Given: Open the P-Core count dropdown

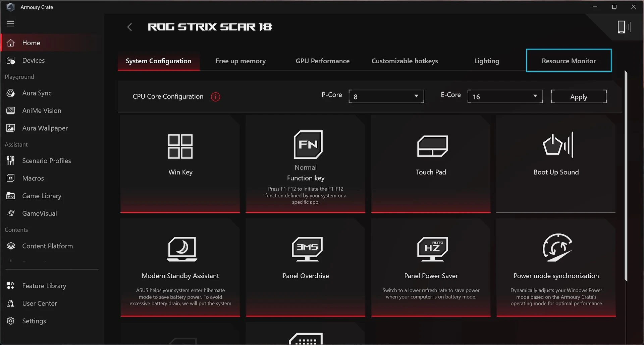Looking at the screenshot, I should [x=386, y=96].
